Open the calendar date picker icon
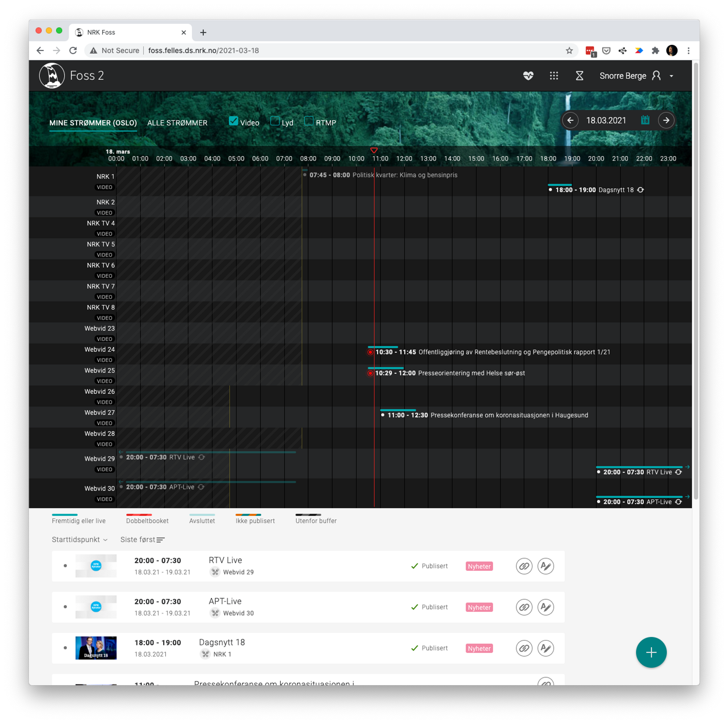Screen dimensions: 728x723 645,120
